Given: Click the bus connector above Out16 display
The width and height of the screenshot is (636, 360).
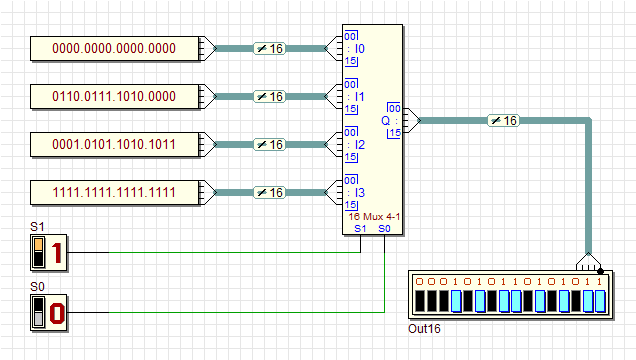Looking at the screenshot, I should coord(589,262).
